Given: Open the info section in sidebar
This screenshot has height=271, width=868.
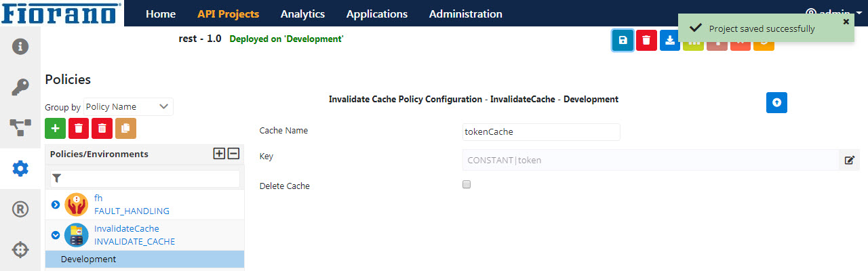Looking at the screenshot, I should 20,47.
